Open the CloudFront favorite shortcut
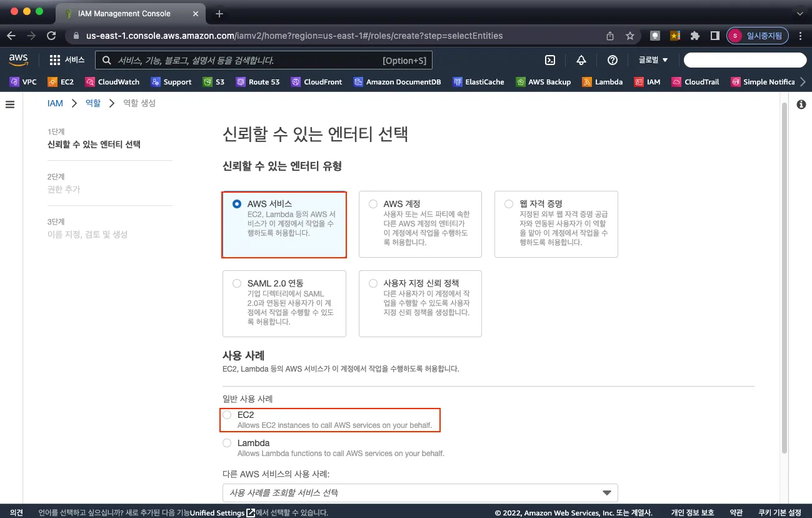812x518 pixels. (316, 82)
